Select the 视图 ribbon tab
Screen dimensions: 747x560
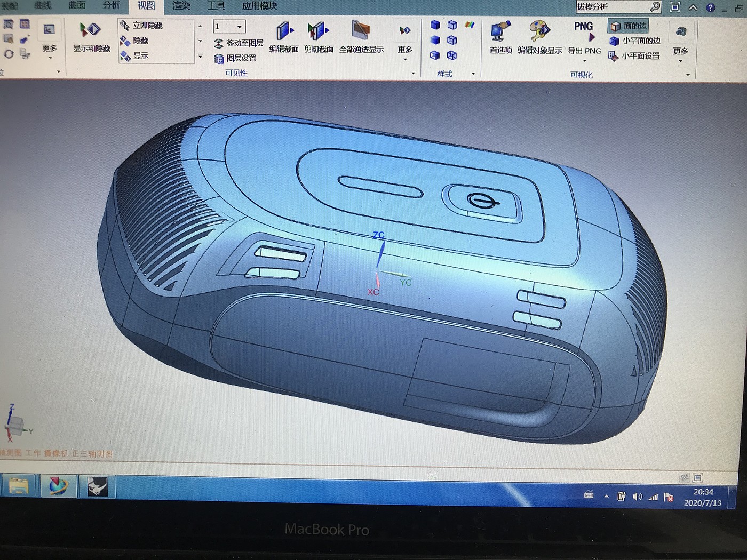146,6
